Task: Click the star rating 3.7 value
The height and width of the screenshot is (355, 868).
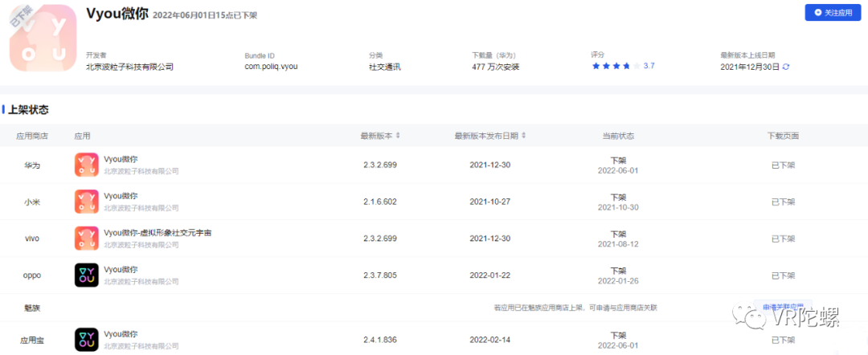Action: pyautogui.click(x=649, y=66)
